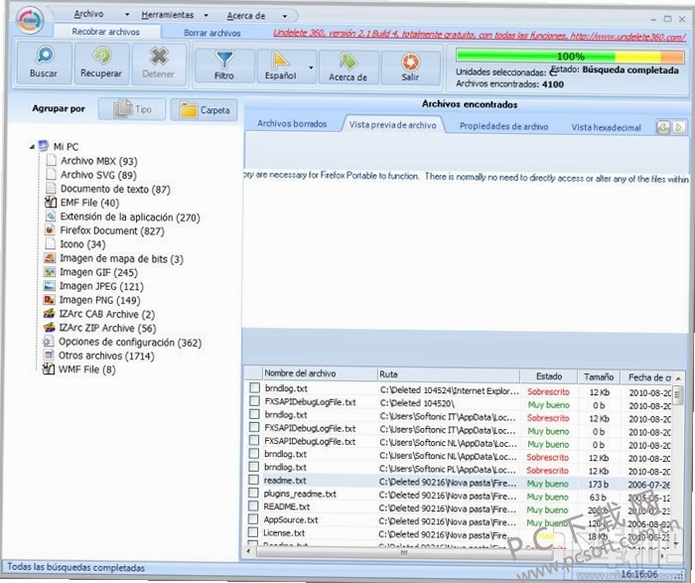Select the Icono (34) entry

coord(75,244)
